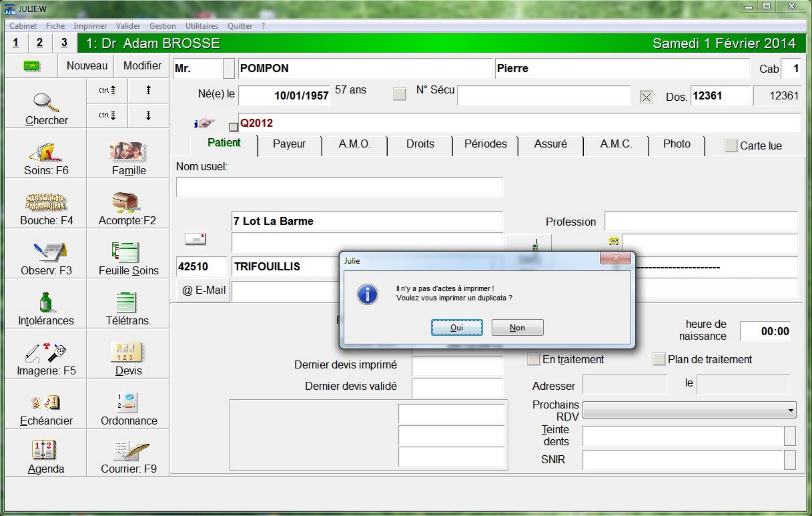This screenshot has height=516, width=812.
Task: Toggle the Carte lue checkbox
Action: 731,146
